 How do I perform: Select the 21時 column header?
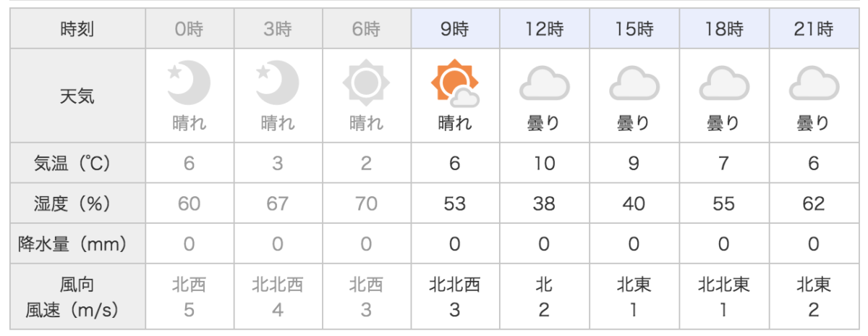[814, 30]
